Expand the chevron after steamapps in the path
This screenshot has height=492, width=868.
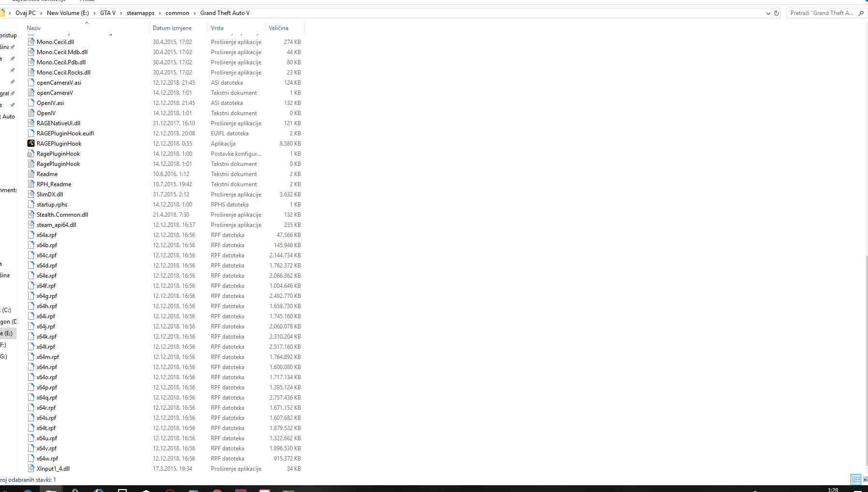[160, 13]
